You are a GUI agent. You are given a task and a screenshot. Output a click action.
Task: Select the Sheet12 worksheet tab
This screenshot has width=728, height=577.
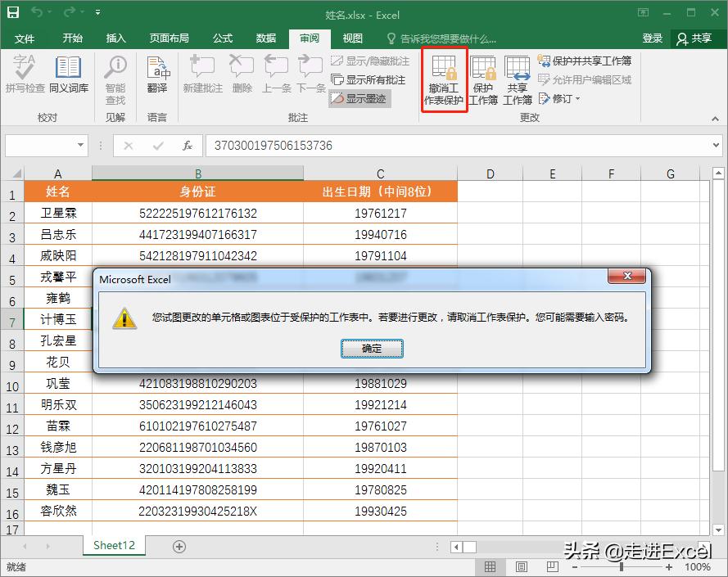[113, 545]
